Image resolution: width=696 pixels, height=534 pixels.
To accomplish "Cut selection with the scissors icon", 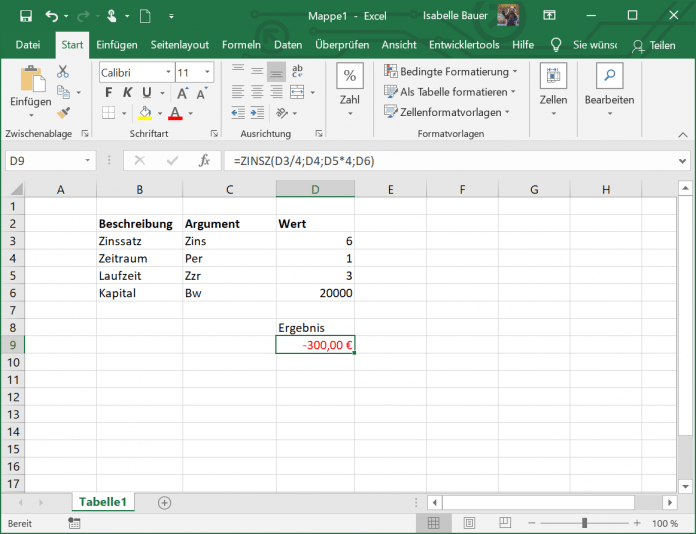I will point(63,71).
